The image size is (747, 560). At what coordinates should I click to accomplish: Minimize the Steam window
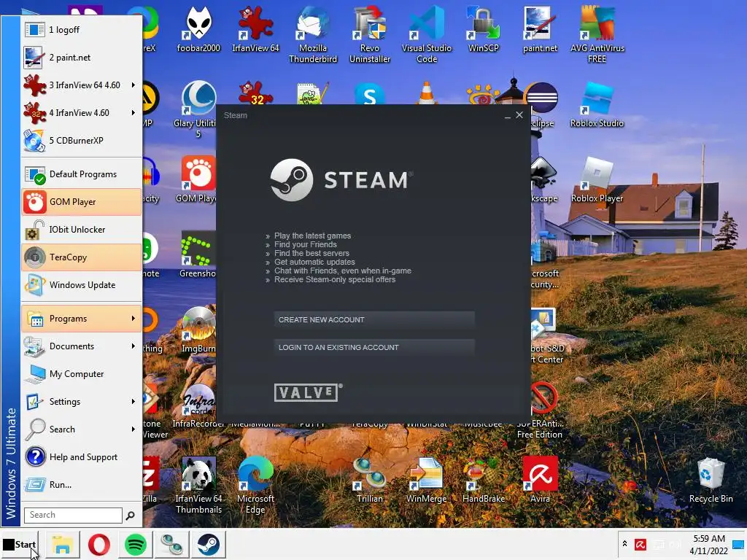tap(508, 116)
